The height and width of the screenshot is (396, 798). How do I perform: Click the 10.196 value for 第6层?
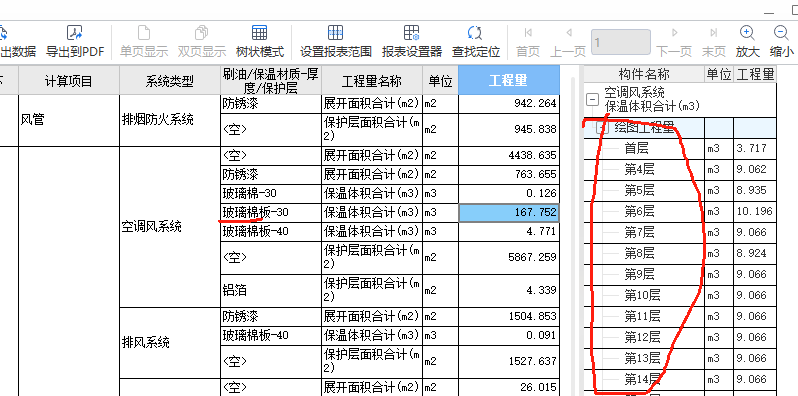755,211
